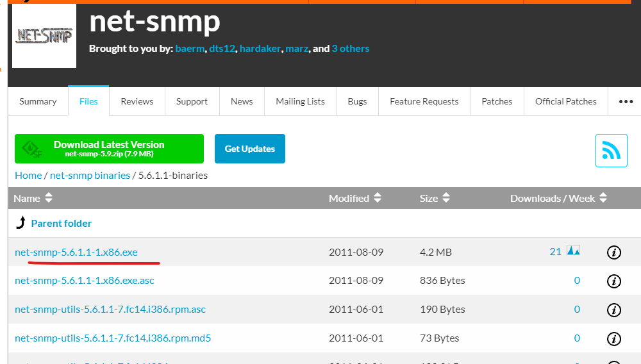The image size is (641, 364).
Task: Click the 3 others link
Action: coord(351,48)
